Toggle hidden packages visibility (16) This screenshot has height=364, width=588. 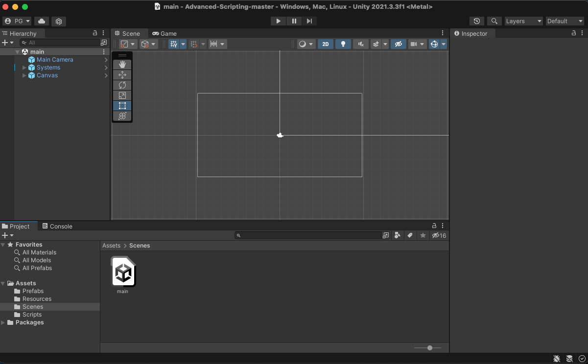coord(439,235)
